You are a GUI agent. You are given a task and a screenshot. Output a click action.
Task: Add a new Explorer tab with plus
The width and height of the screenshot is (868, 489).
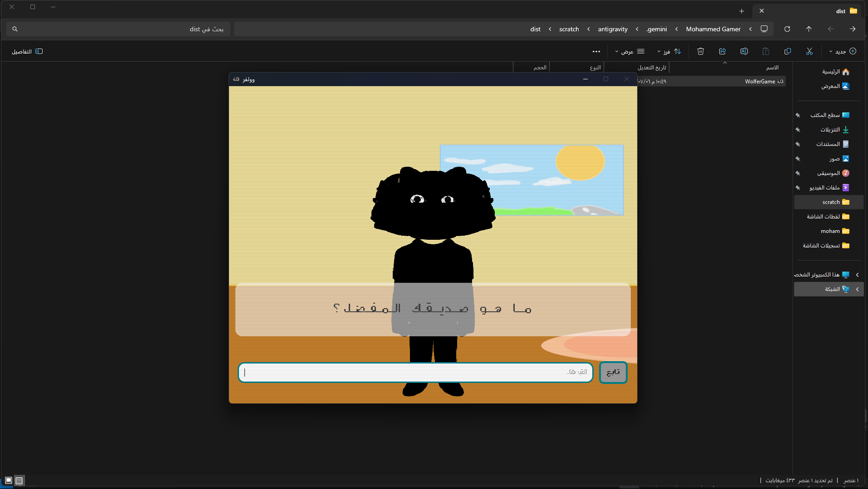click(x=742, y=11)
